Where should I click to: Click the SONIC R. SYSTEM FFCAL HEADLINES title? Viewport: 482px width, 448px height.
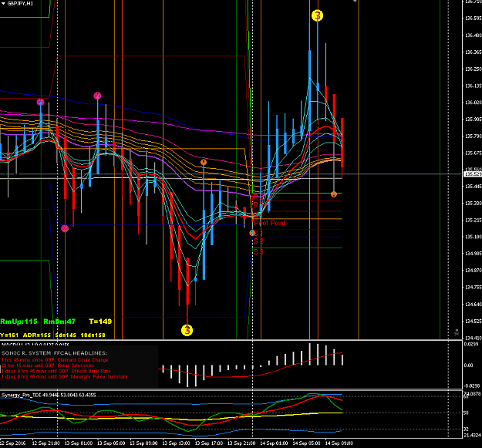click(54, 353)
